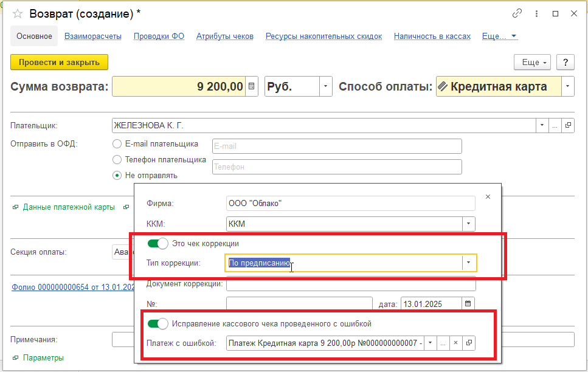Clear the Платеж с ошибкой field

[455, 343]
